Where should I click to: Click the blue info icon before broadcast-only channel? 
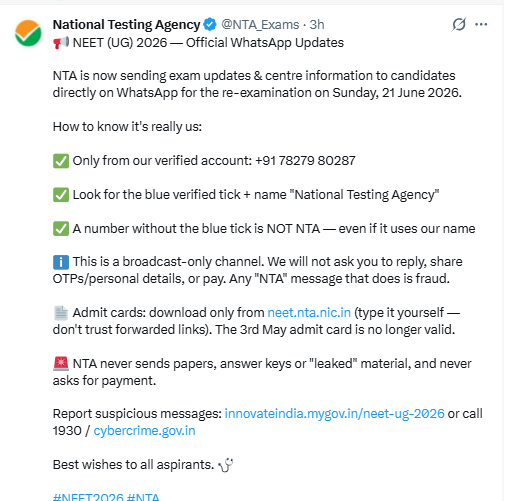click(x=61, y=262)
